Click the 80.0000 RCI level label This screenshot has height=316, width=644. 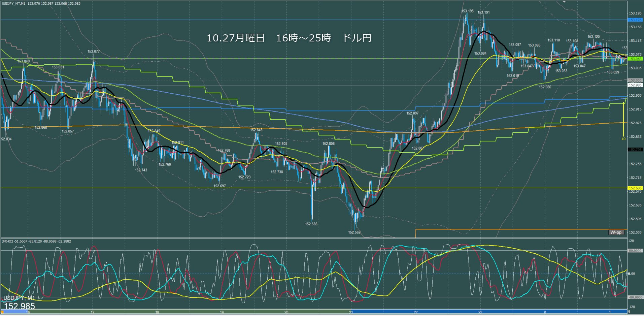(x=635, y=251)
